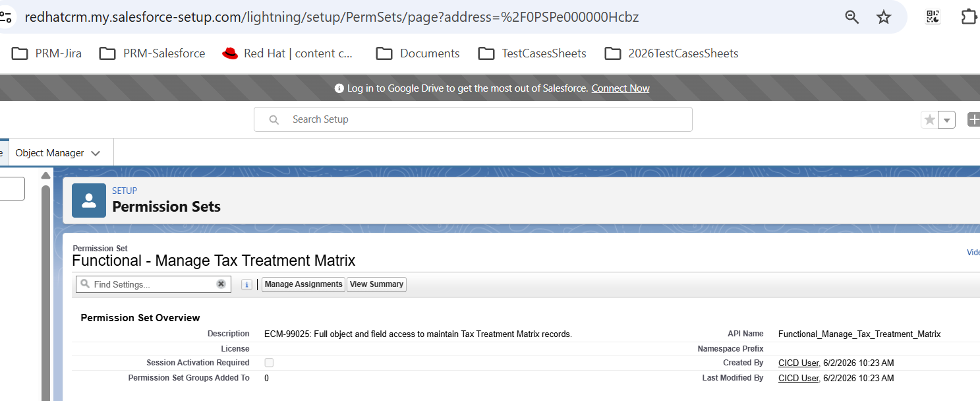Expand the favorites list dropdown arrow
980x401 pixels.
pos(947,119)
